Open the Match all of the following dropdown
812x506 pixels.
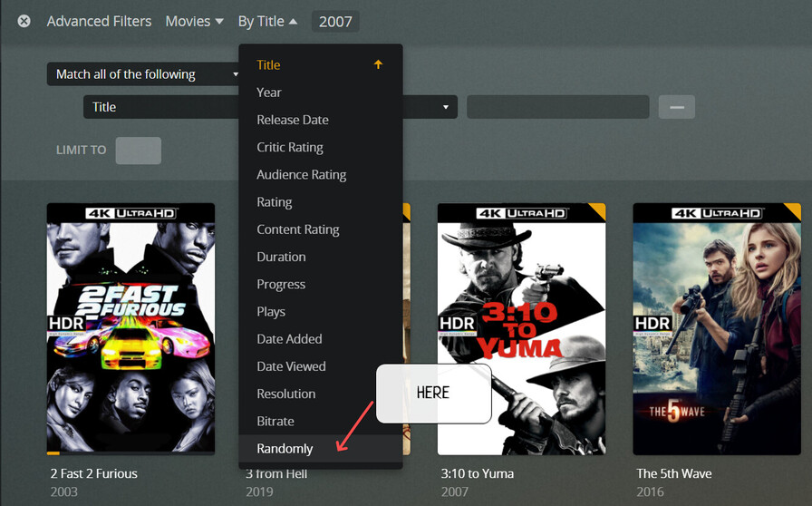(144, 74)
